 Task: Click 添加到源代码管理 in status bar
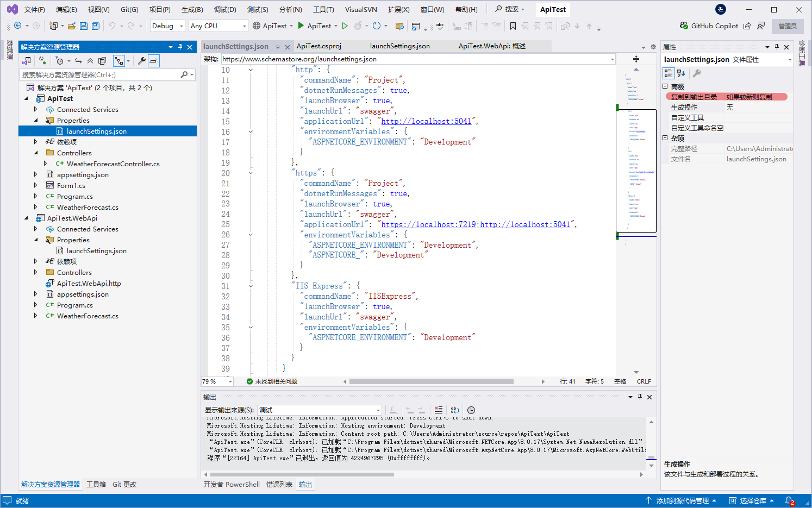pos(682,501)
